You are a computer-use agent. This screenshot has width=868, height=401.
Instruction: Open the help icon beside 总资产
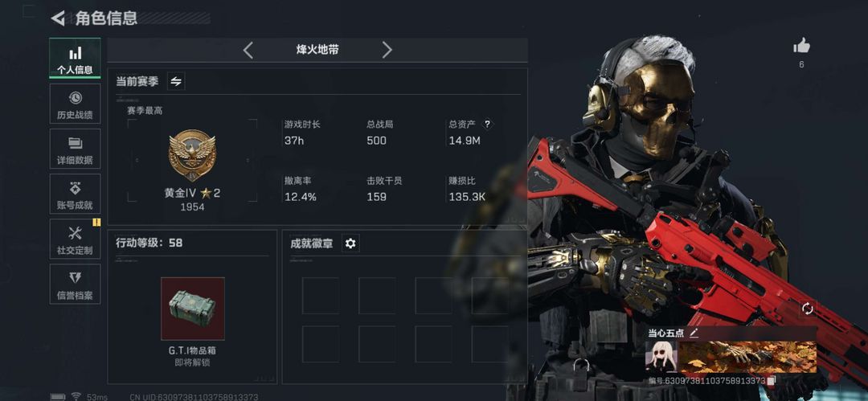click(487, 124)
